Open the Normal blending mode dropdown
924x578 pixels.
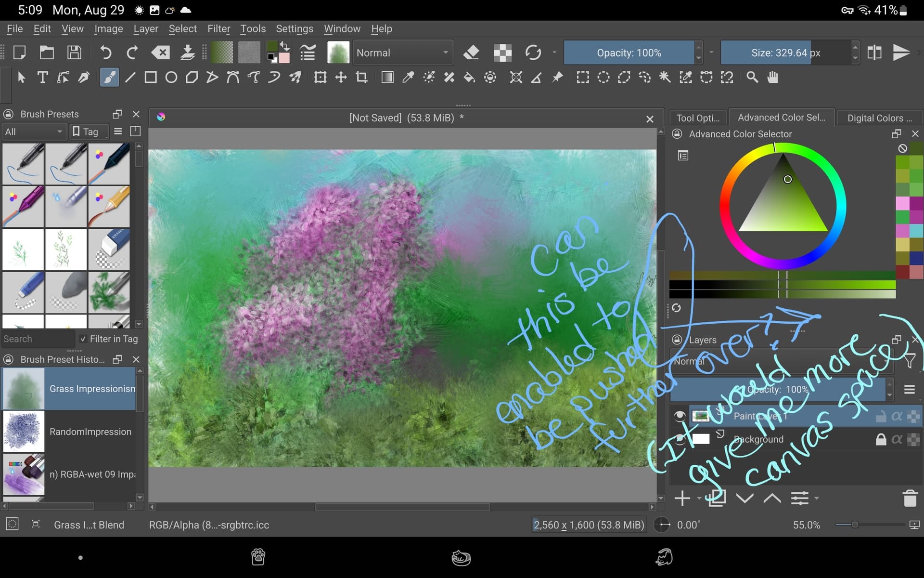click(402, 53)
